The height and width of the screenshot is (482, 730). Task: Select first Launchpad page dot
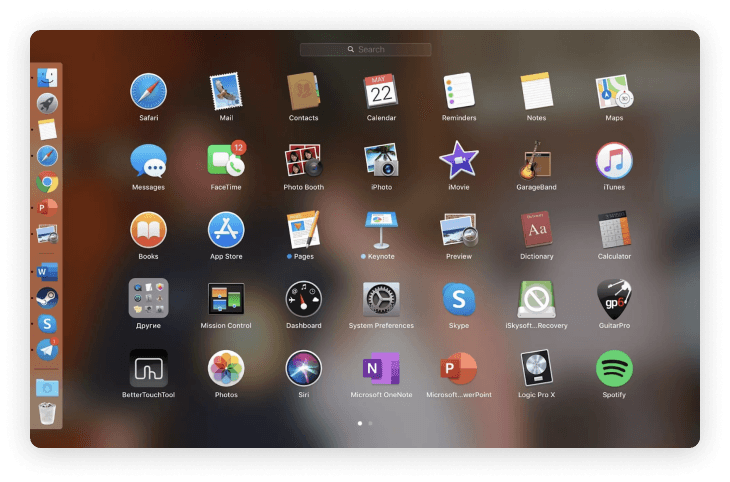point(360,423)
